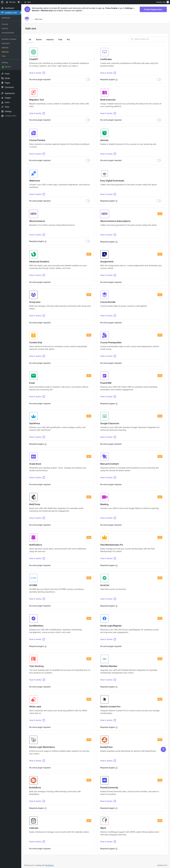Click the comments bubble in admin bar
170x868 pixels.
[20, 2]
